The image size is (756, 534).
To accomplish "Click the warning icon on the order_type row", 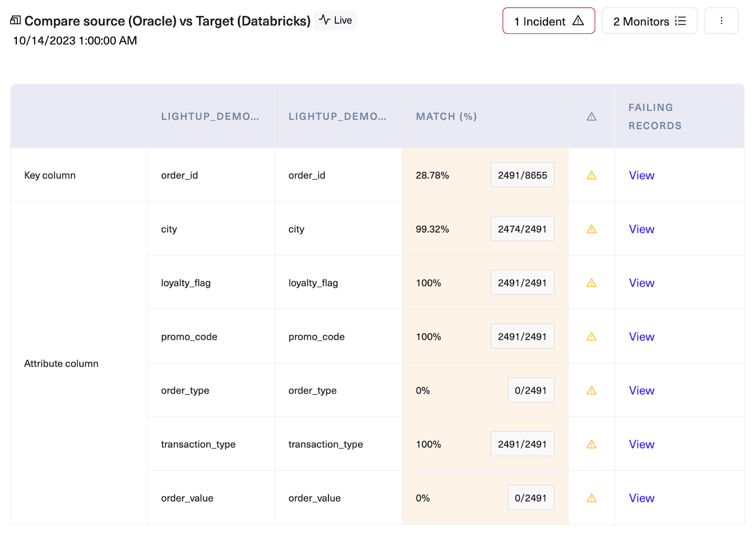I will (591, 390).
